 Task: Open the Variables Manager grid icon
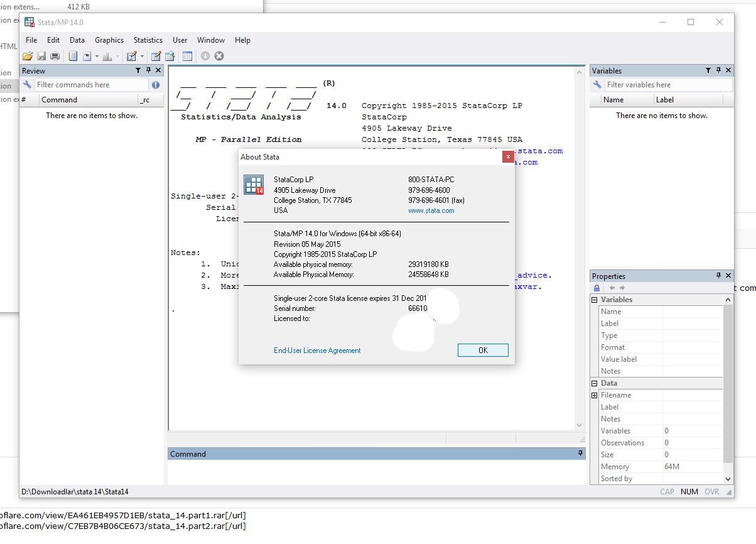(187, 56)
